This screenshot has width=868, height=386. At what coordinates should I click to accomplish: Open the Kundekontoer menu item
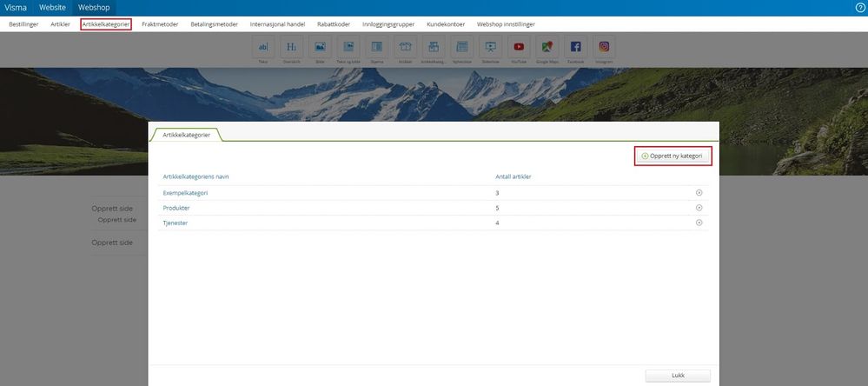pyautogui.click(x=446, y=24)
